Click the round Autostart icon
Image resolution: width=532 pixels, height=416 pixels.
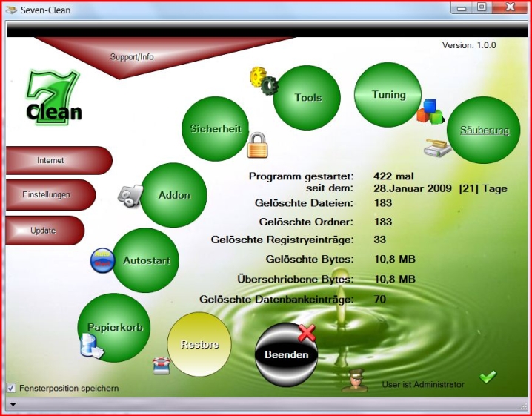[102, 260]
